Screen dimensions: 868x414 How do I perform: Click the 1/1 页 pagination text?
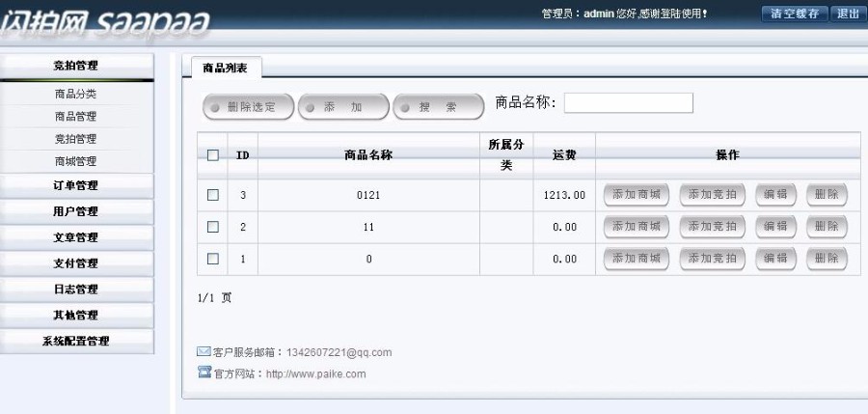[215, 298]
